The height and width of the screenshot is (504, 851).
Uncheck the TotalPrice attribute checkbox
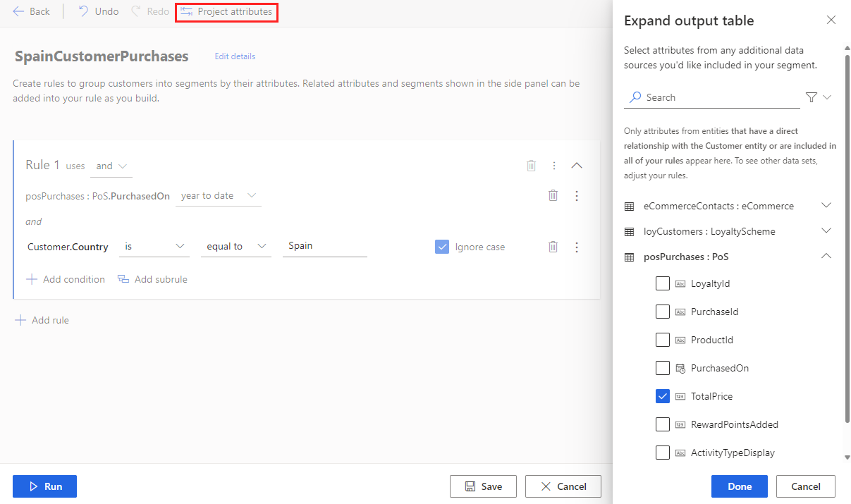[662, 395]
